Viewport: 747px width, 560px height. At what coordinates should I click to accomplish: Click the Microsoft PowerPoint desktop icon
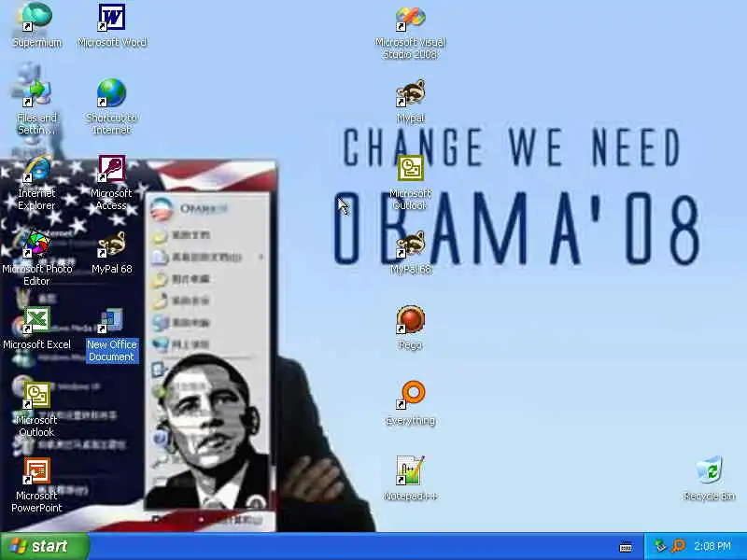point(37,471)
